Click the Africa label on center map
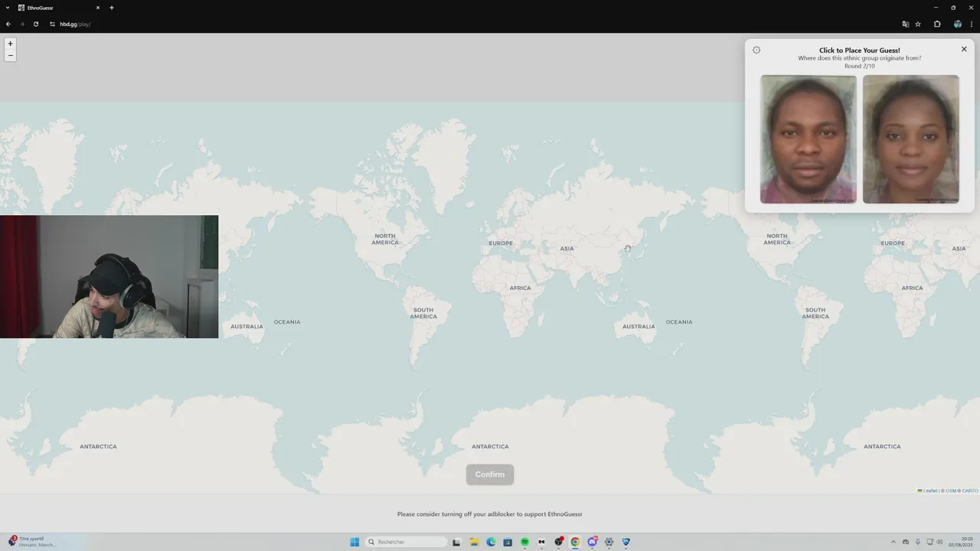This screenshot has height=551, width=980. click(x=520, y=288)
